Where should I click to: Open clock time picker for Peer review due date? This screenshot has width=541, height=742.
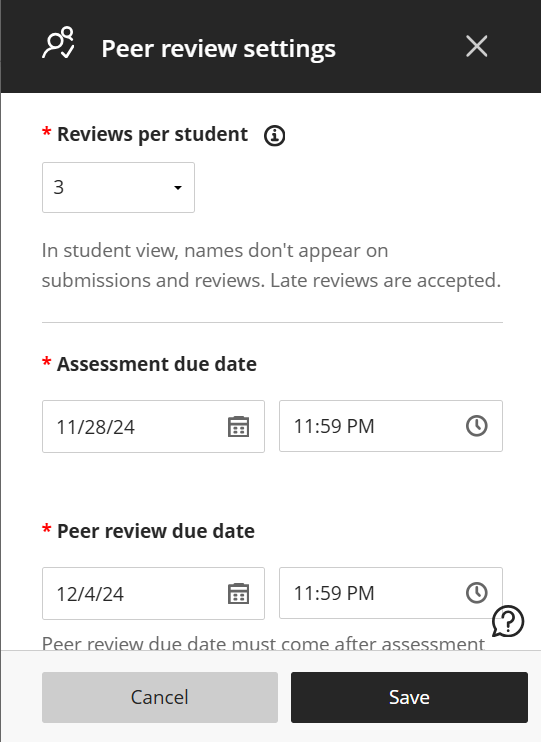tap(477, 592)
